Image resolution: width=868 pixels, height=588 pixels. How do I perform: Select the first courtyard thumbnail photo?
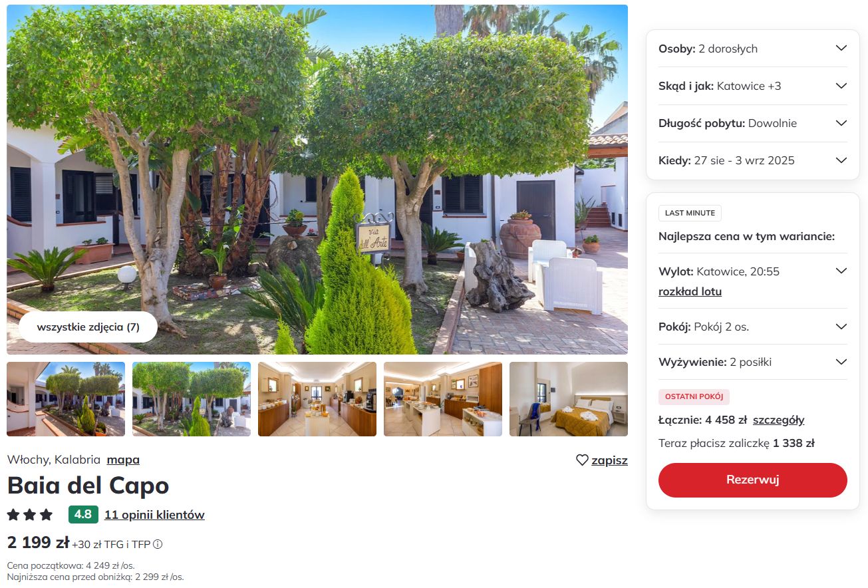66,399
